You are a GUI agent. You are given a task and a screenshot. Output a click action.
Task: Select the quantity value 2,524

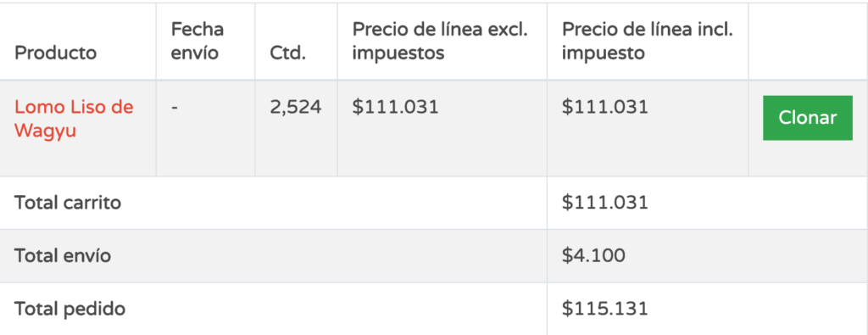(296, 108)
